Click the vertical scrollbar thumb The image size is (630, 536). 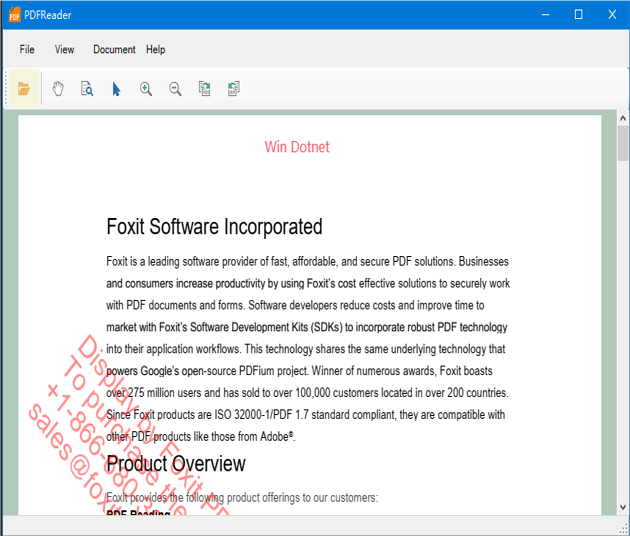coord(623,143)
